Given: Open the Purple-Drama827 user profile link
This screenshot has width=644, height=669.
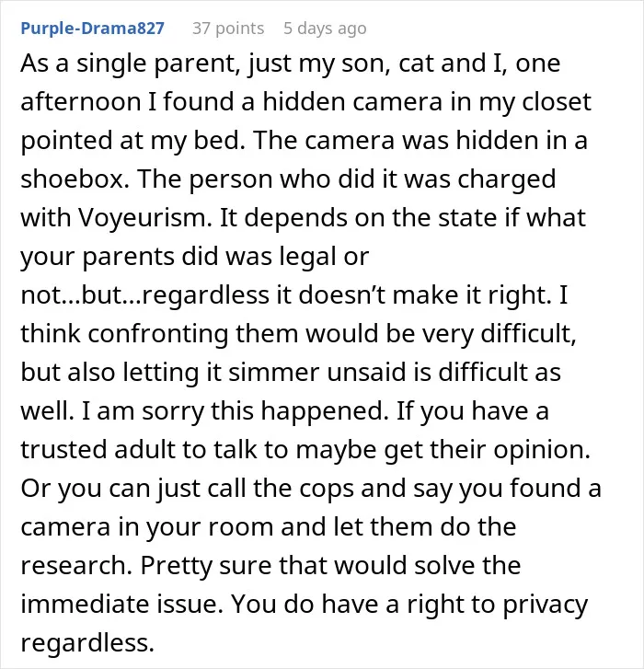Looking at the screenshot, I should pos(93,29).
